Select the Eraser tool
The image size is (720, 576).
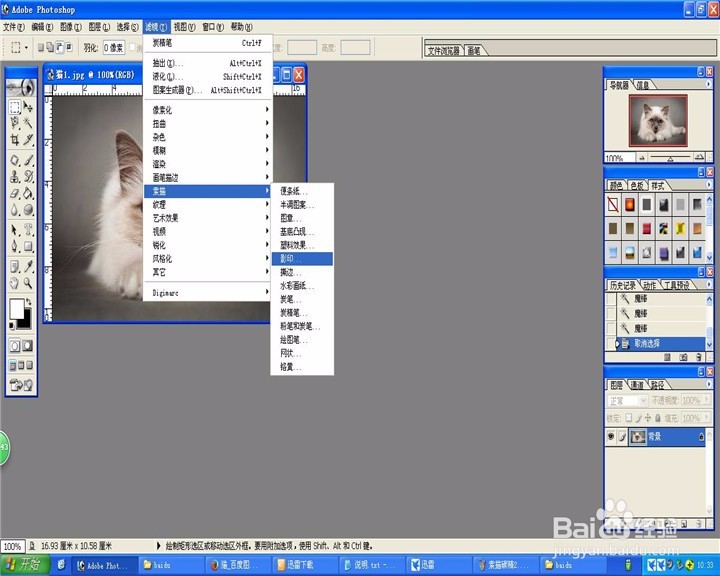15,193
